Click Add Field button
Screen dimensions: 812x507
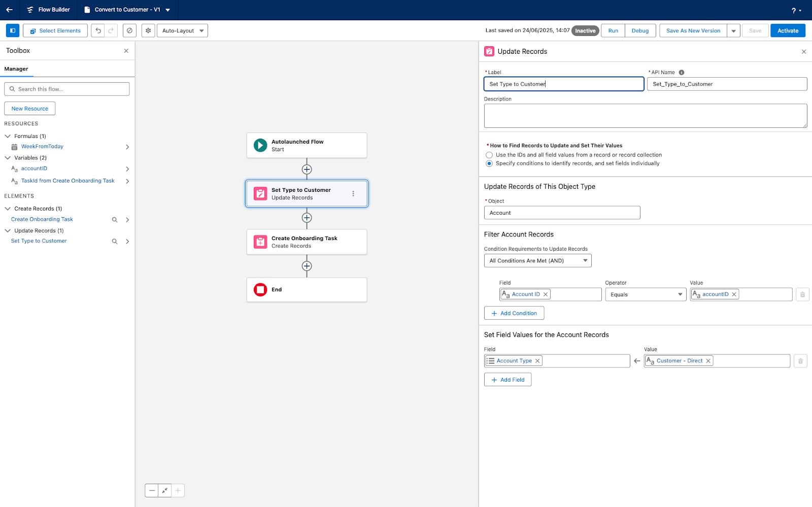pyautogui.click(x=507, y=380)
